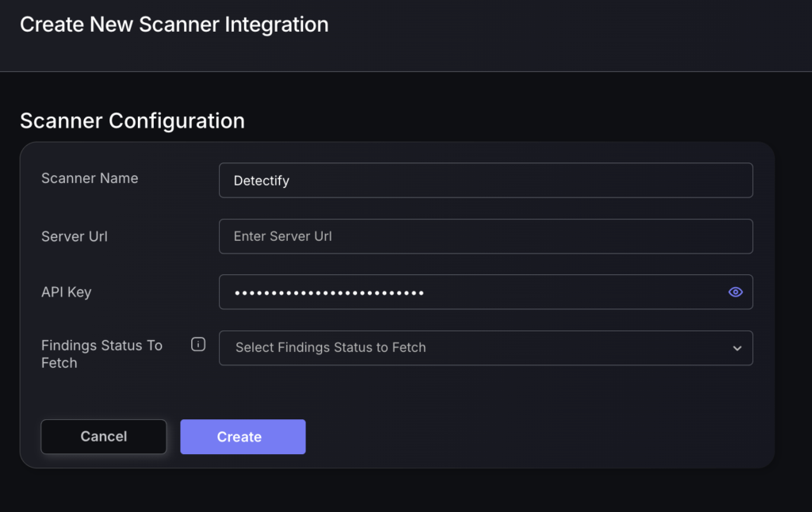
Task: Click the Create New Scanner Integration title
Action: coord(174,25)
